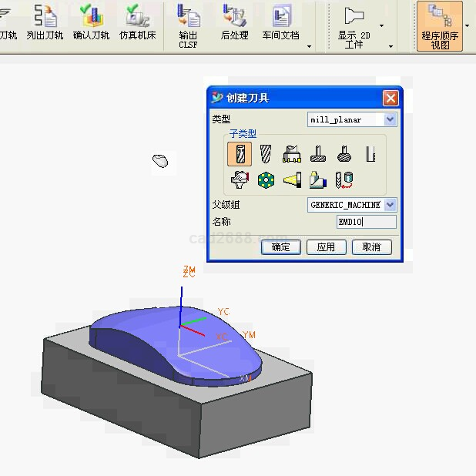
Task: Click the 后处理 (Post Process) toolbar icon
Action: 234,22
